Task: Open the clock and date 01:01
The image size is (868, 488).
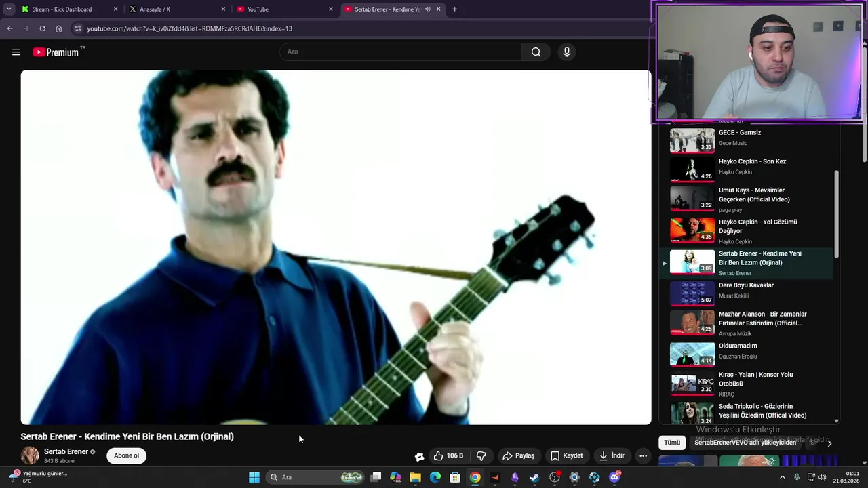Action: (846, 477)
